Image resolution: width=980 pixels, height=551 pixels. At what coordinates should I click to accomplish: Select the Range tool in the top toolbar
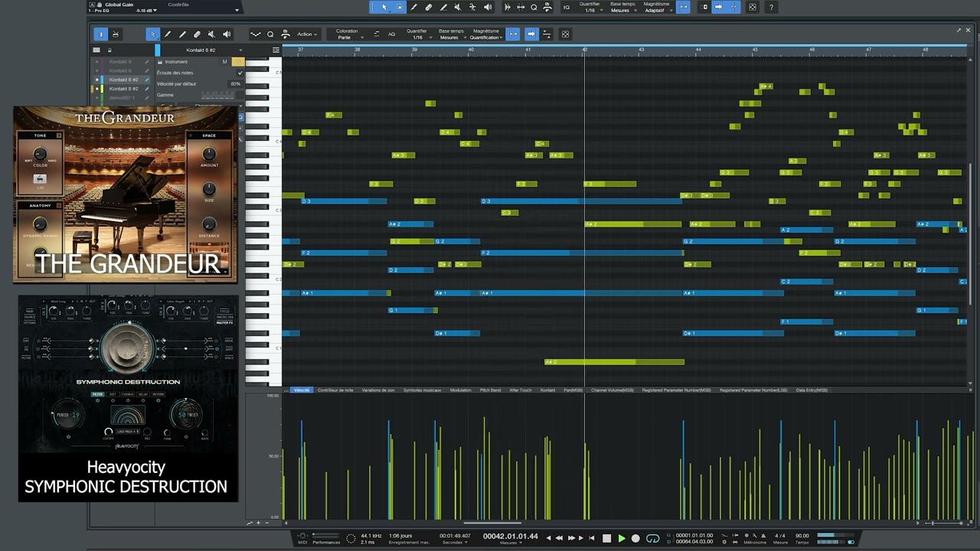(x=399, y=7)
